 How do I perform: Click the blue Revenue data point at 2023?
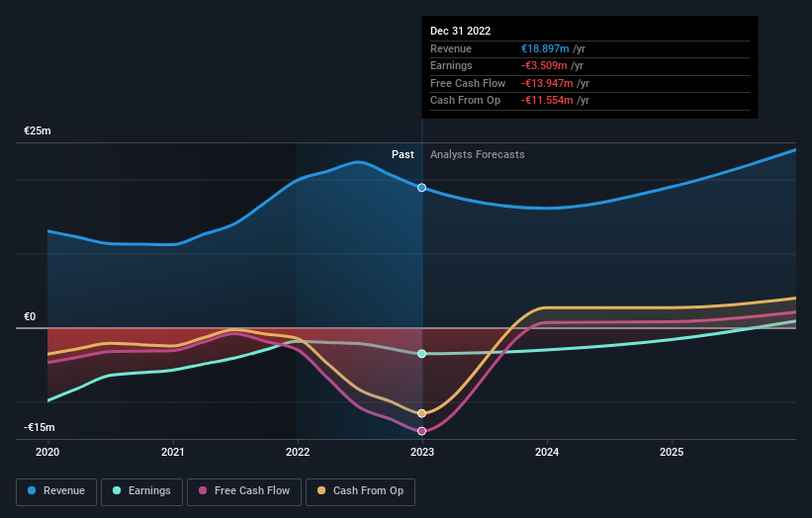[x=422, y=187]
